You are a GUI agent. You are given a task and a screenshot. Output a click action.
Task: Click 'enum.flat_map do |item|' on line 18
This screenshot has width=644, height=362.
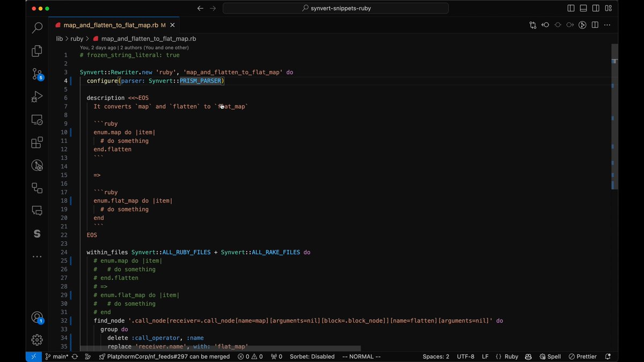pos(133,201)
